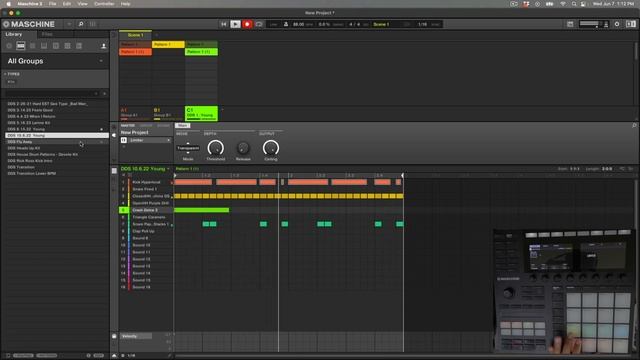Add a new scene with plus button

pyautogui.click(x=157, y=35)
